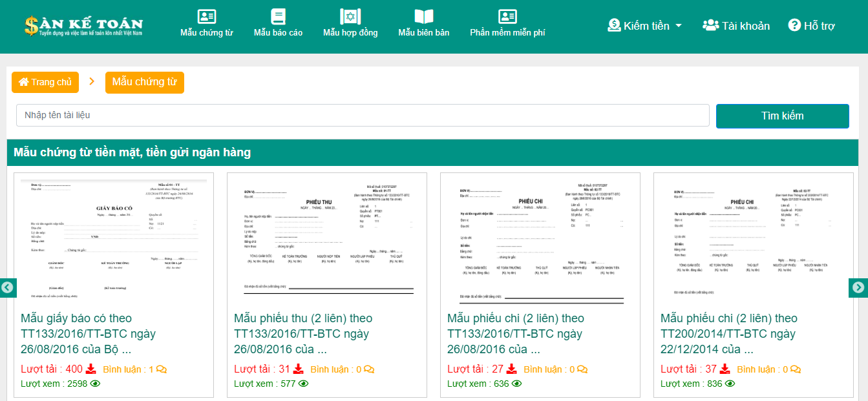868x401 pixels.
Task: Select the Mẫu báo cáo book icon
Action: 278,17
